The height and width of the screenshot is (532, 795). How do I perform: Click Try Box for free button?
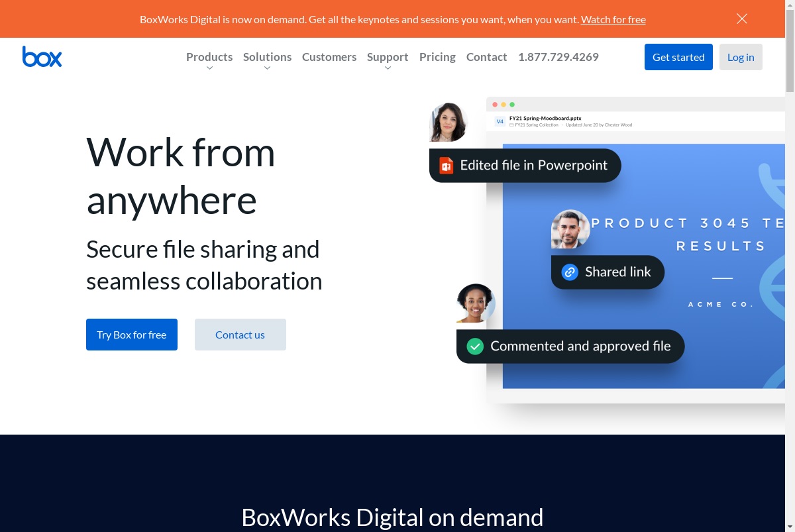(132, 335)
